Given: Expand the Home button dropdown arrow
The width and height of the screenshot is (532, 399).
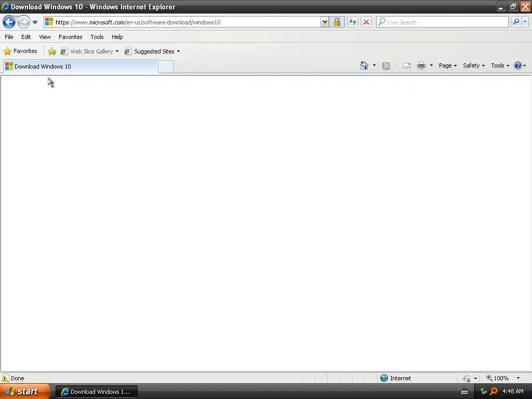Looking at the screenshot, I should point(374,65).
